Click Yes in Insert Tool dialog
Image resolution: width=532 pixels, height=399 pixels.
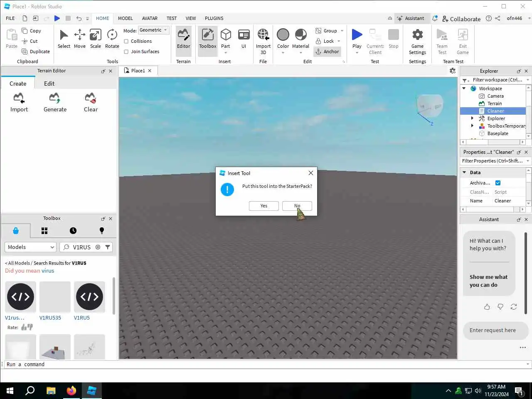264,206
